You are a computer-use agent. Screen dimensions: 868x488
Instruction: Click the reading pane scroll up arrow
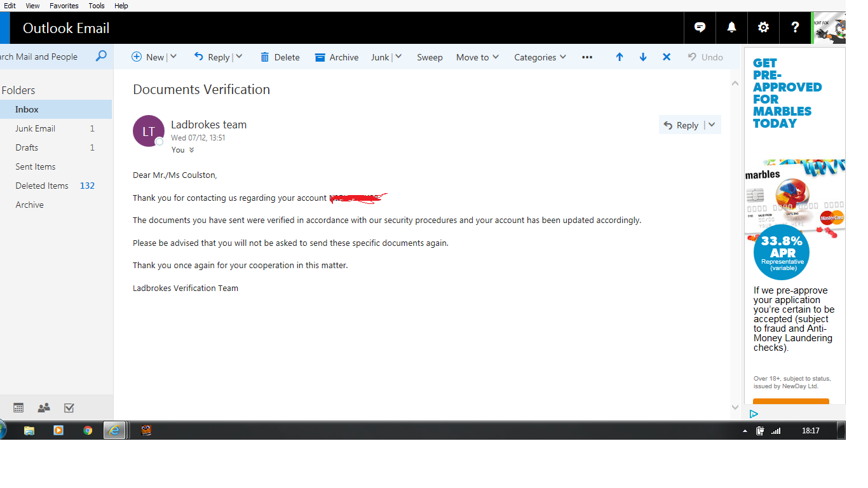coord(735,83)
